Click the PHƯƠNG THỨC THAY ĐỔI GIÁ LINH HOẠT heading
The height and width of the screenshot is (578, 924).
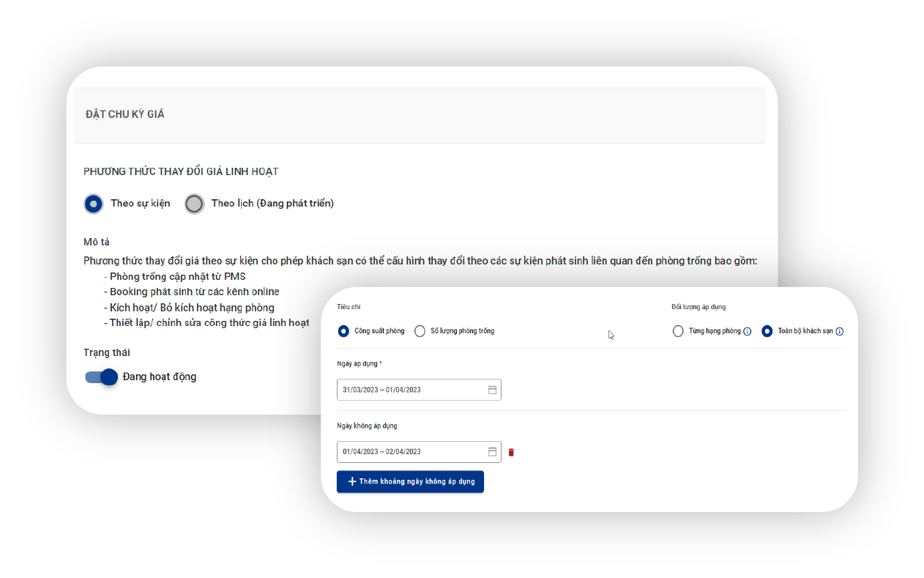(x=181, y=171)
